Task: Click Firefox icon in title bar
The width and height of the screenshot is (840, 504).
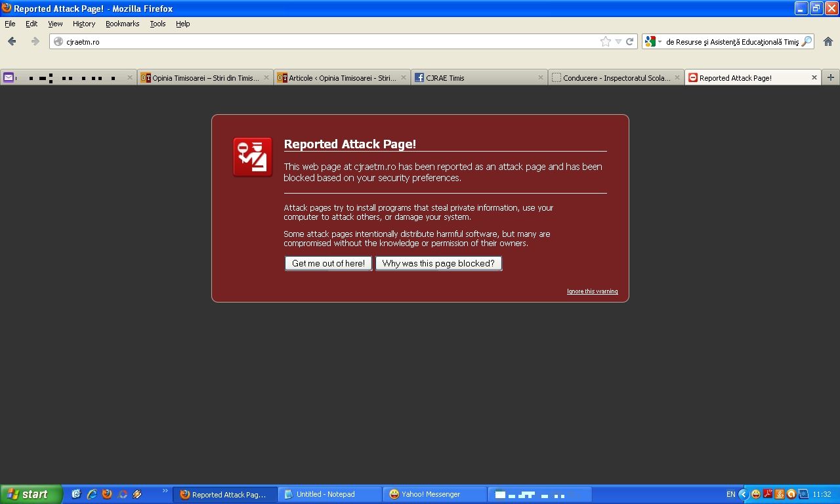Action: coord(7,9)
